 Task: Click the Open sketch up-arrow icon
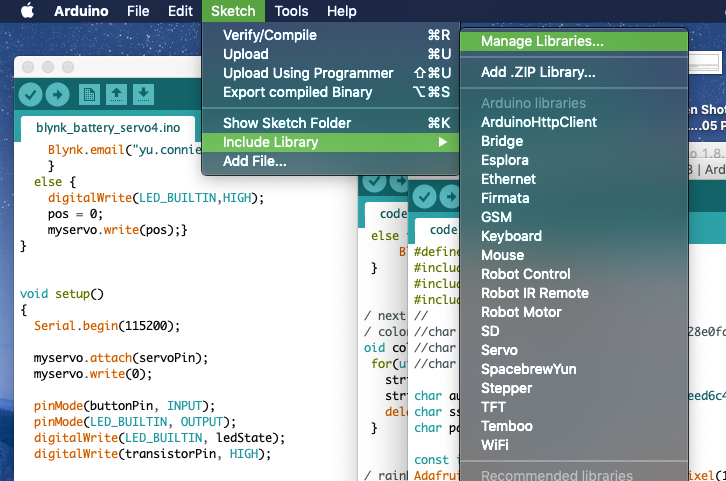pos(116,95)
